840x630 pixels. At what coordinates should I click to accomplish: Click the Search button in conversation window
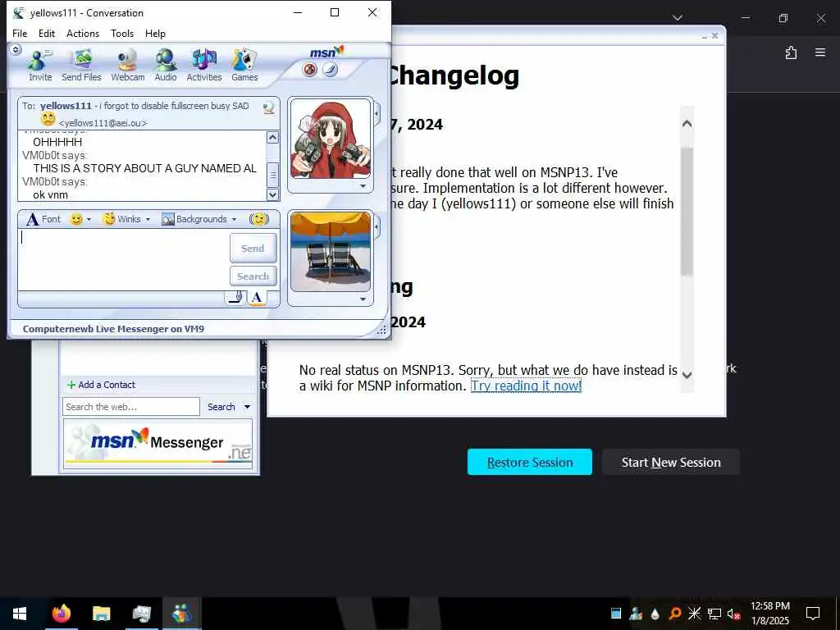pyautogui.click(x=253, y=276)
